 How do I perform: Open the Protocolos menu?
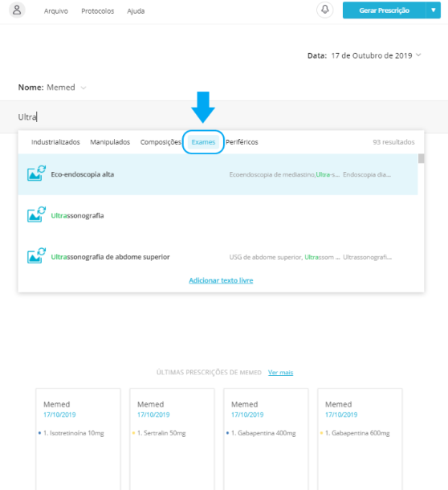pyautogui.click(x=97, y=11)
